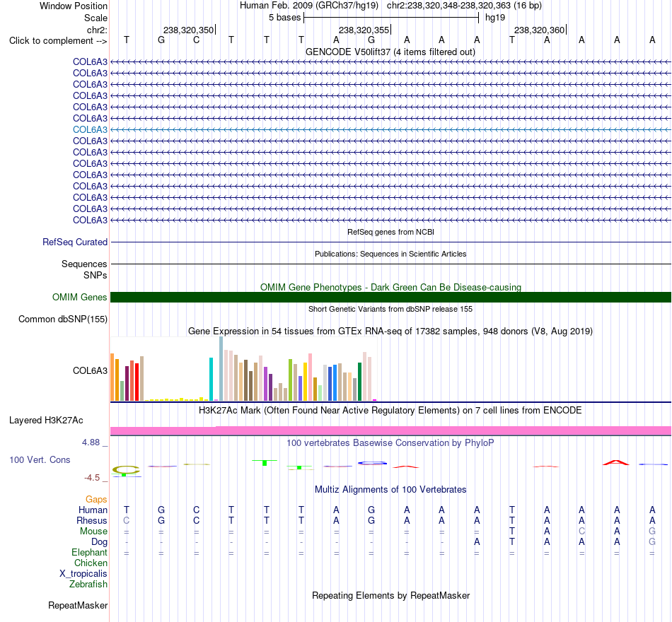672x622 pixels.
Task: Click the black COL6A3 label beside GTEx chart
Action: coord(90,370)
